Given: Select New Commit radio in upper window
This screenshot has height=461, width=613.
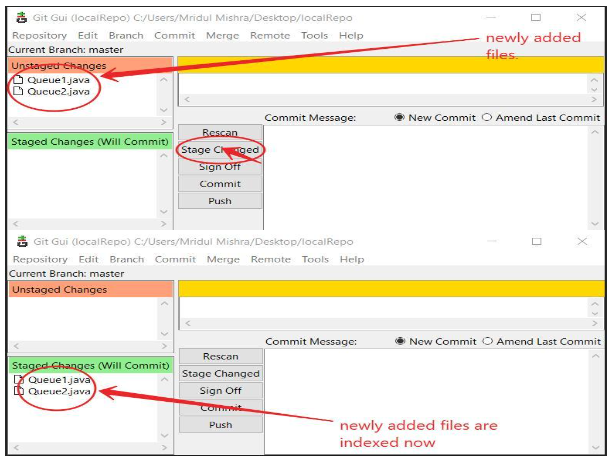Looking at the screenshot, I should pos(399,117).
